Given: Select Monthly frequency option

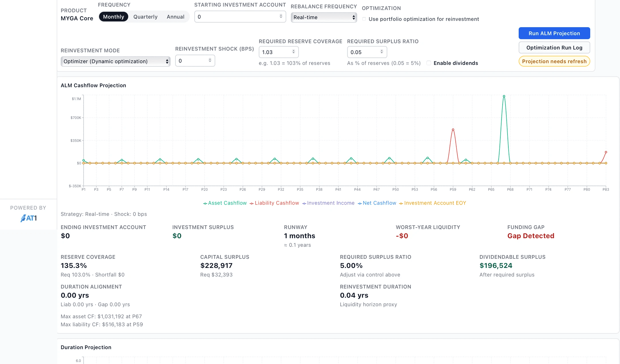Looking at the screenshot, I should [113, 17].
